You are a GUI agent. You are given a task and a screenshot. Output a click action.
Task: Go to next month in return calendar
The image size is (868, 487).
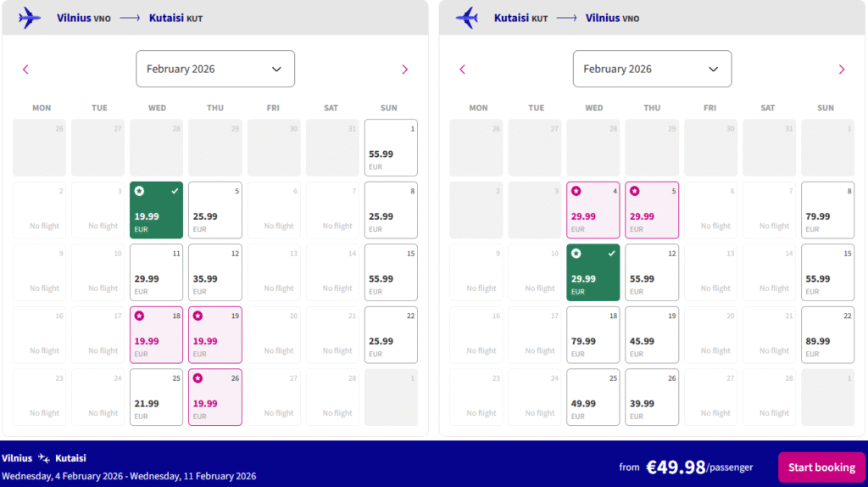841,70
